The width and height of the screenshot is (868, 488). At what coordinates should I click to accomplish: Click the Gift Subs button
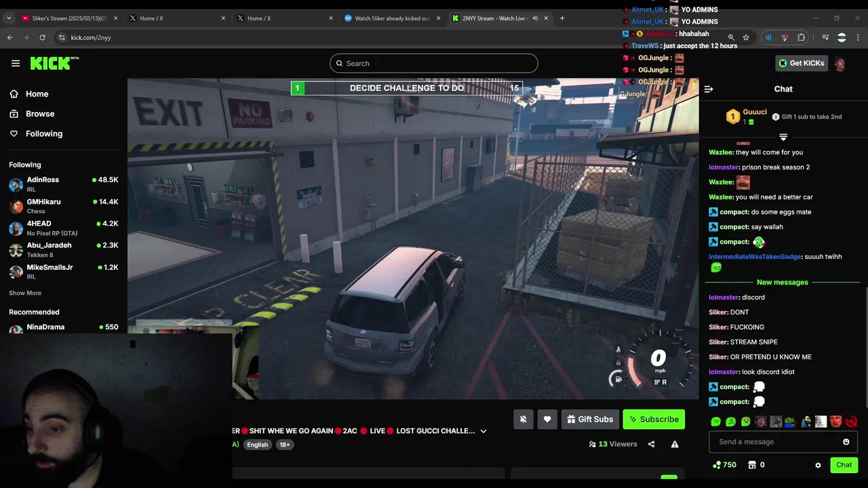(x=590, y=419)
